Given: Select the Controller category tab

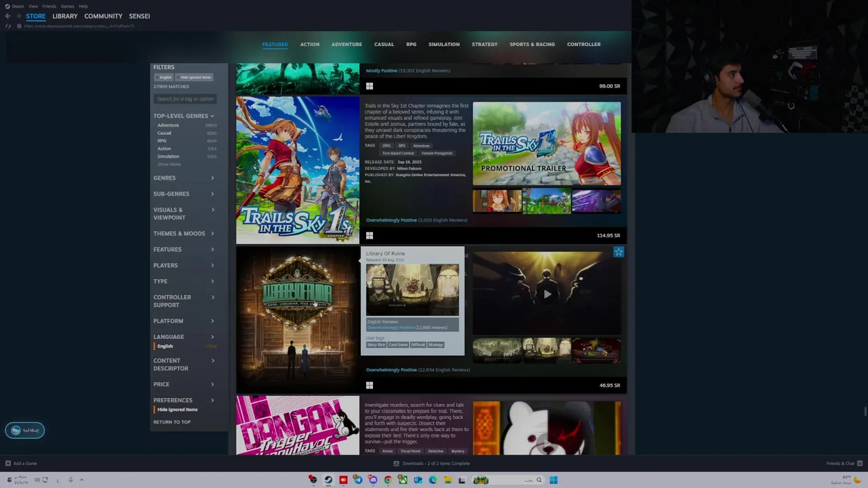Looking at the screenshot, I should (584, 44).
